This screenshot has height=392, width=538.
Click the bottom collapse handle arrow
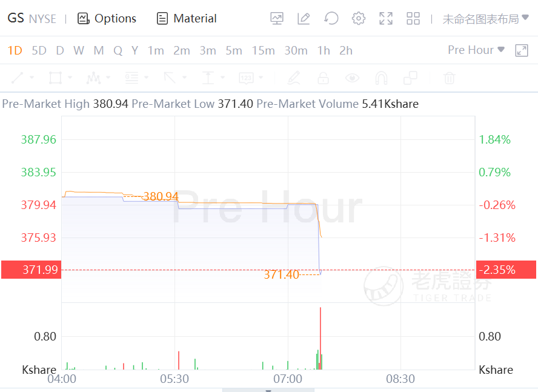pos(268,390)
